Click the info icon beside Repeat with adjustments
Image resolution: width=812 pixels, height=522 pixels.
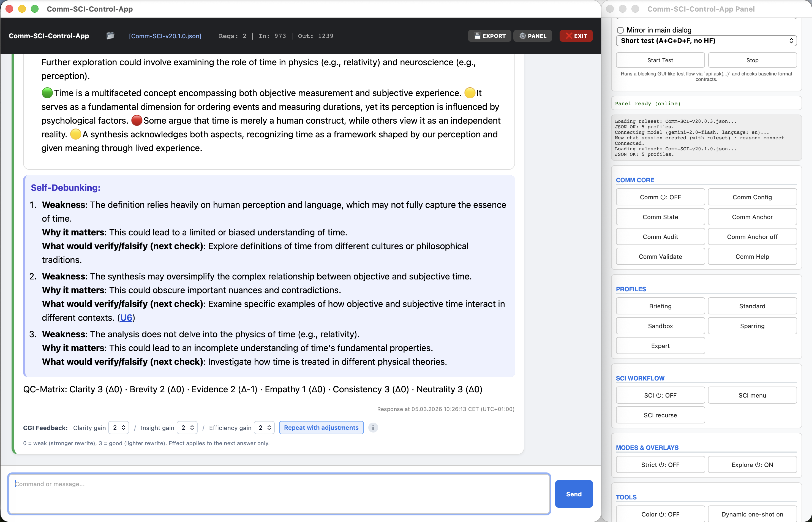[373, 428]
